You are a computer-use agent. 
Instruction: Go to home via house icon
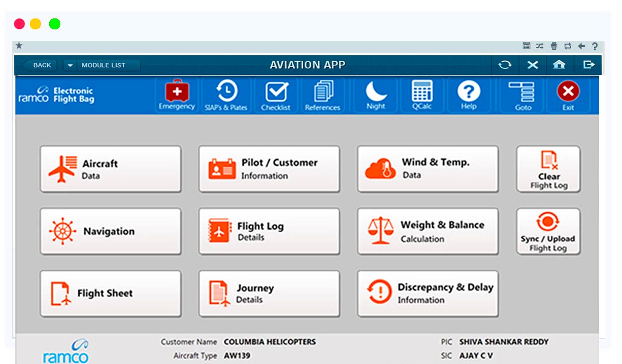559,65
